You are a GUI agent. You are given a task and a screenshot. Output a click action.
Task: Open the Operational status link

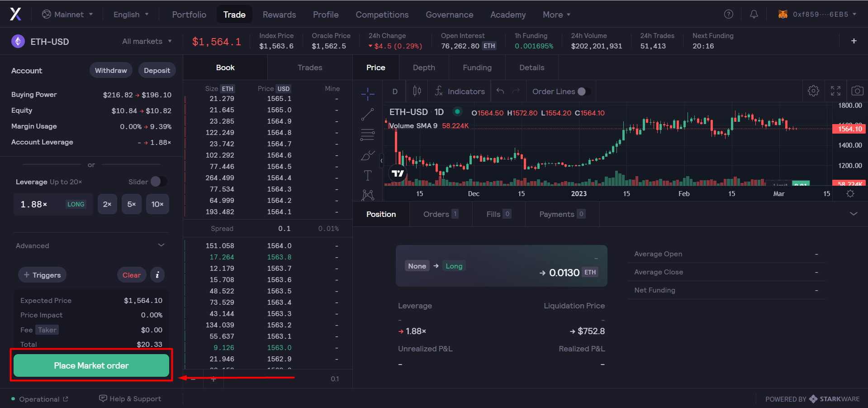(x=40, y=399)
